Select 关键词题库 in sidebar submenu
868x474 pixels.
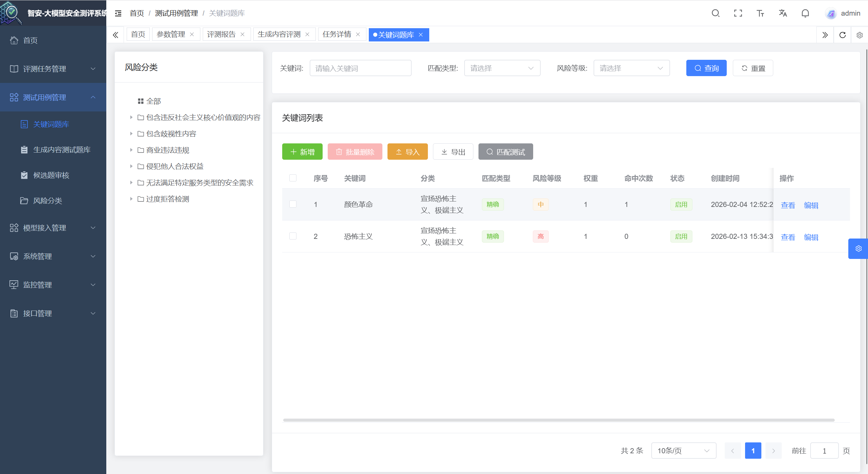point(53,124)
